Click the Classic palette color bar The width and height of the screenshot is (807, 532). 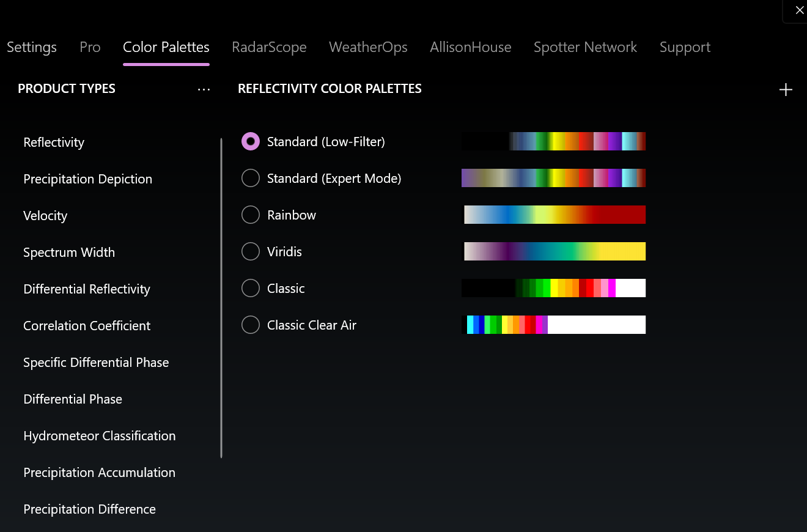pos(553,288)
